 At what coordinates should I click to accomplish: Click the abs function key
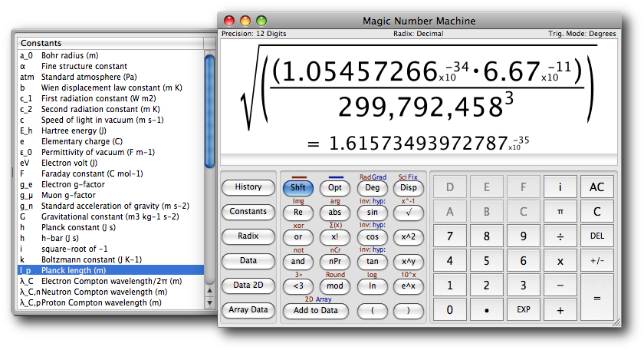(335, 212)
